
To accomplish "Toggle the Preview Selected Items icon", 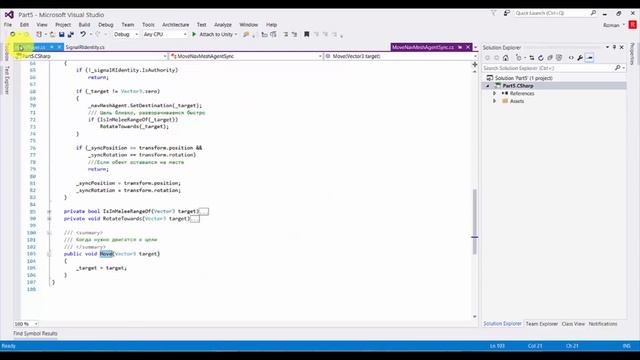I will point(589,58).
